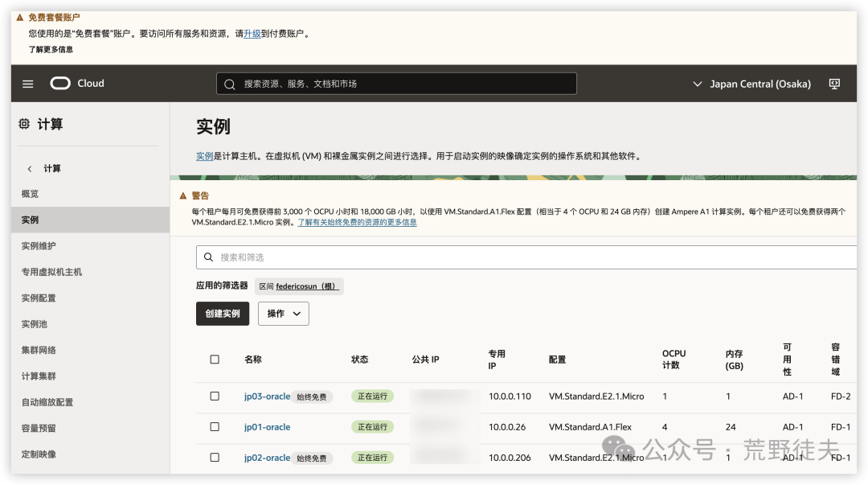Check the select-all checkbox in table header

[215, 360]
